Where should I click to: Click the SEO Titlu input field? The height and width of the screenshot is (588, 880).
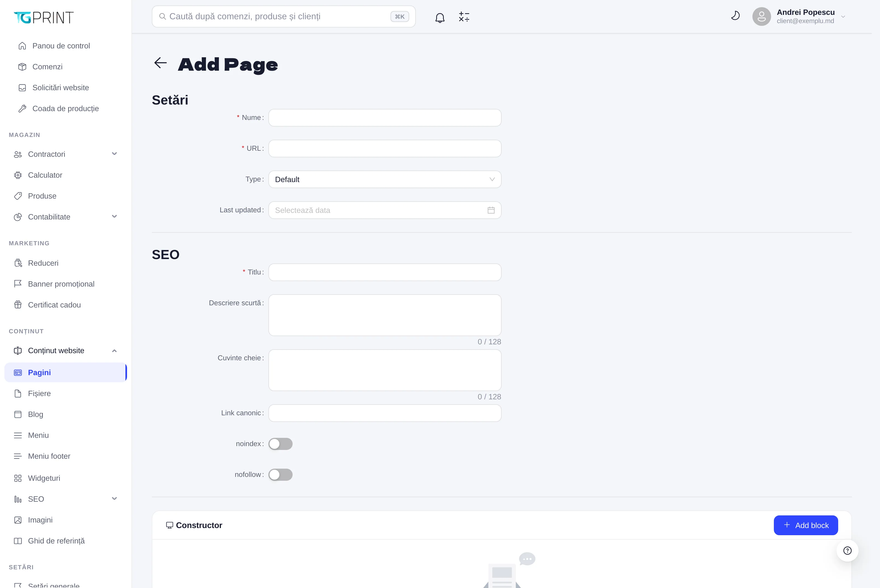385,272
